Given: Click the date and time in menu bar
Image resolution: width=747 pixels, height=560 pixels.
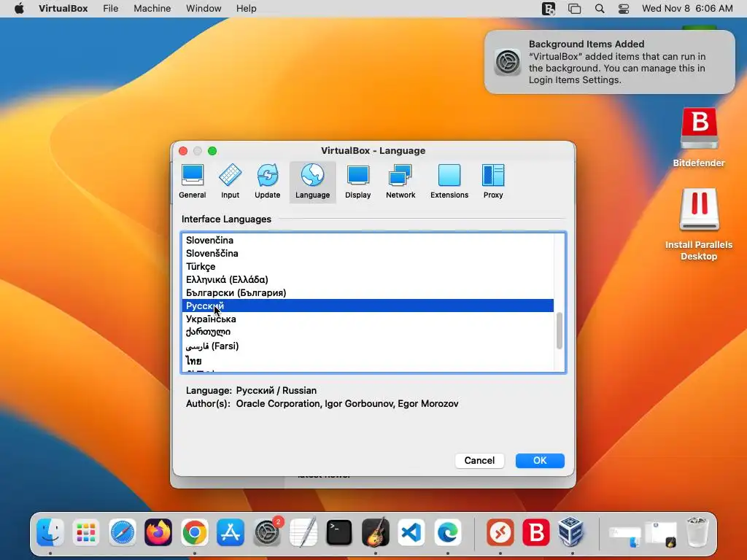Looking at the screenshot, I should click(x=687, y=9).
